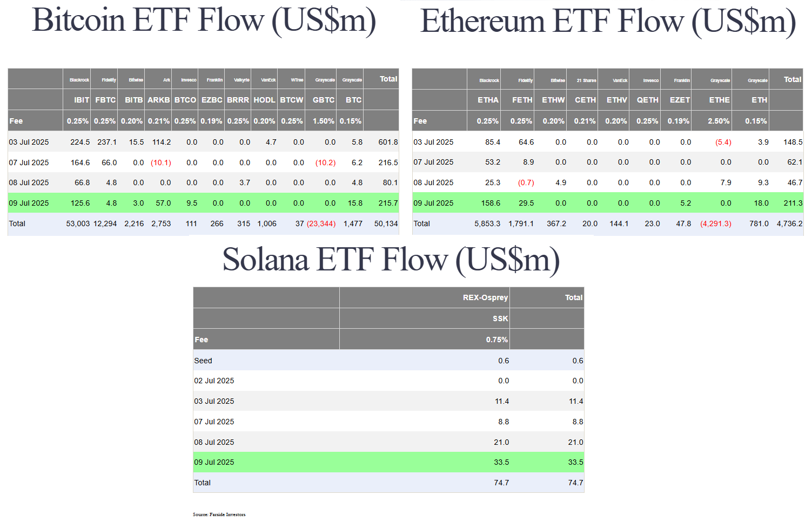
Task: Click the Solana ETF Flow title
Action: click(x=391, y=260)
